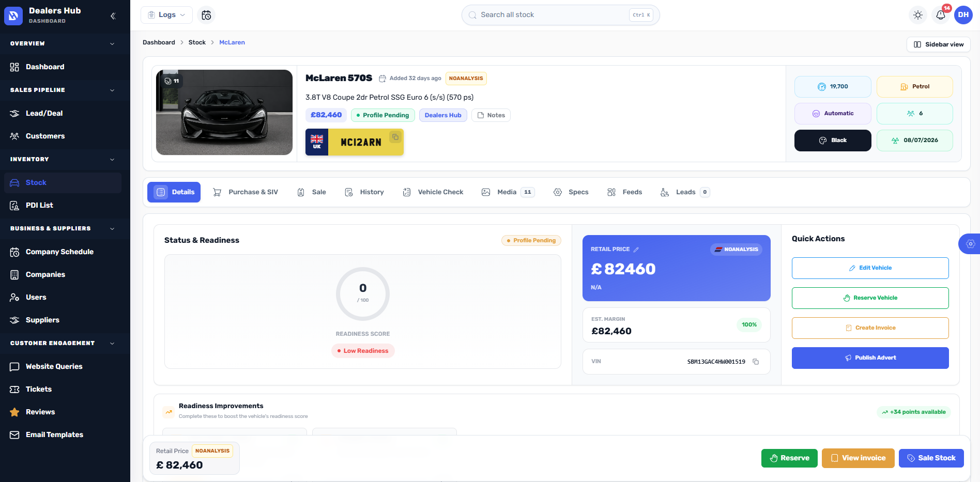Collapse the Customer Engagement section

click(x=65, y=343)
